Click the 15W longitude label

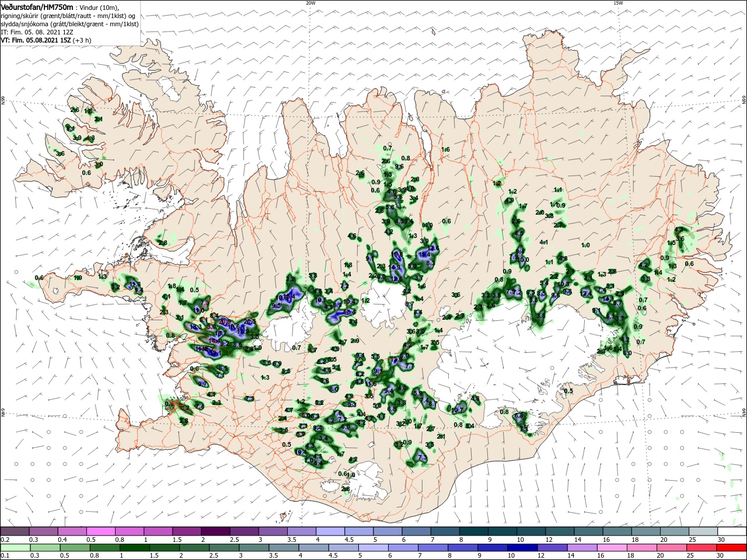coord(618,3)
